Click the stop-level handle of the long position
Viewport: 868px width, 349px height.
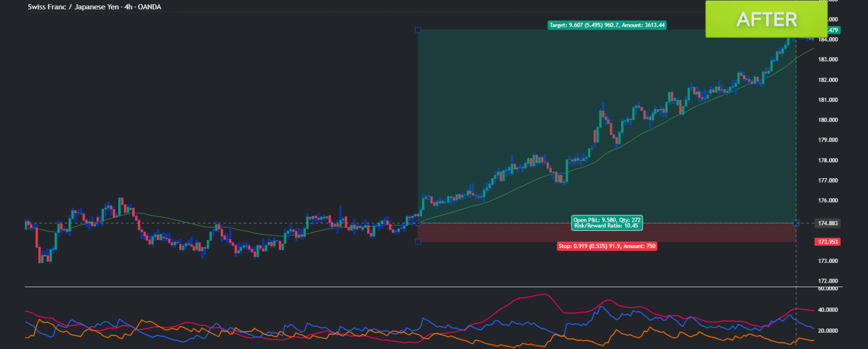tap(418, 242)
